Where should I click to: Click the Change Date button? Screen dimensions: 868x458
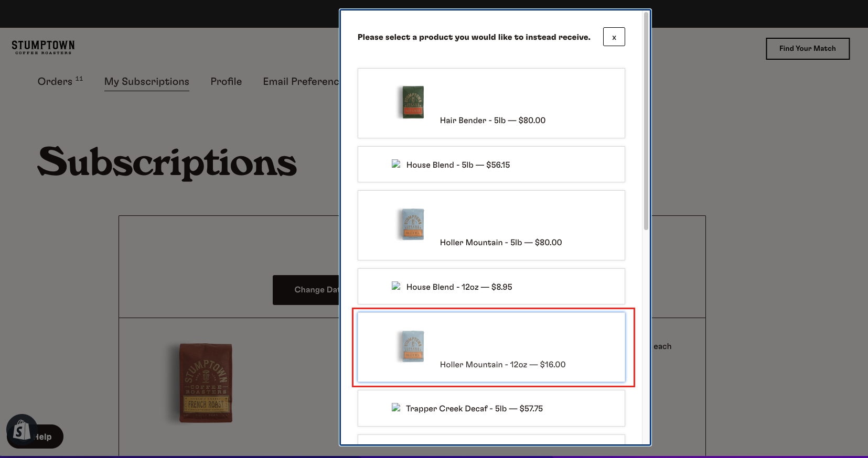[x=306, y=290]
